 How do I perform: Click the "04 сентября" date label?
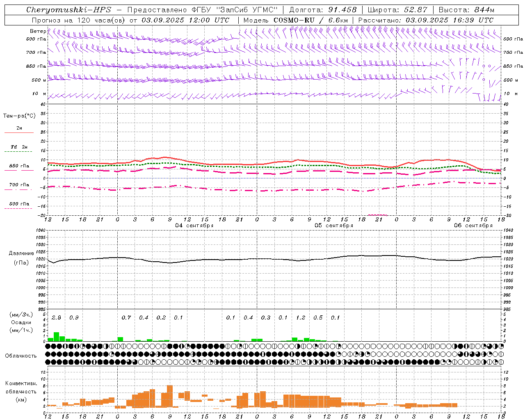194,226
